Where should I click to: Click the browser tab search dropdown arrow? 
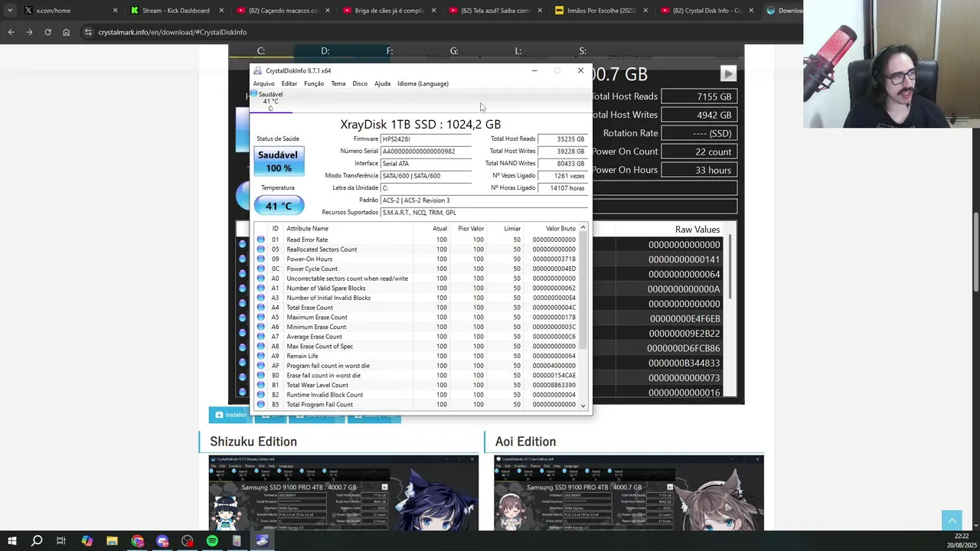click(9, 11)
